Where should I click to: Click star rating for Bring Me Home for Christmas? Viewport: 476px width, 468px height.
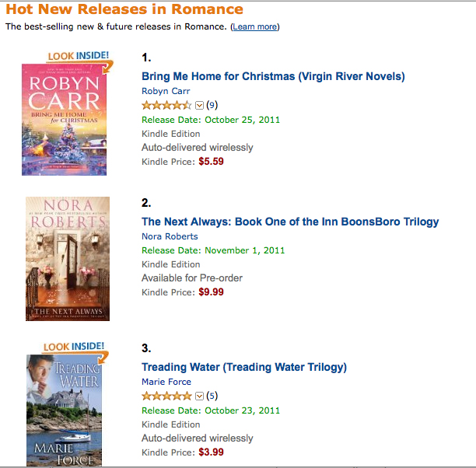point(166,105)
